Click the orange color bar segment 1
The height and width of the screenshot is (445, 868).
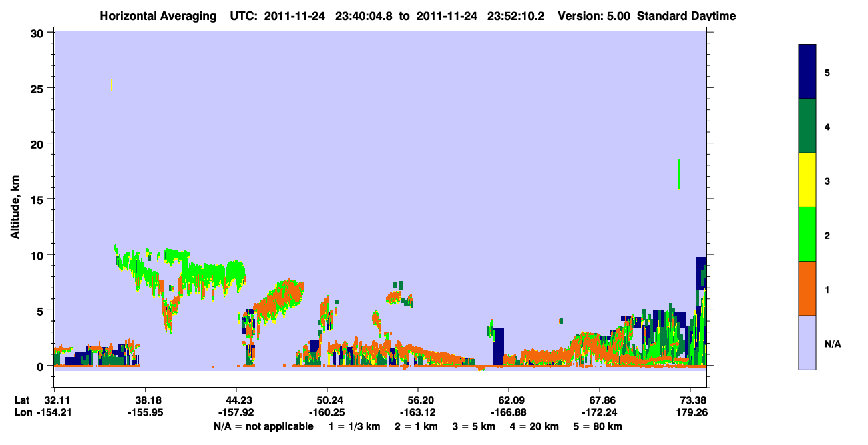[807, 288]
